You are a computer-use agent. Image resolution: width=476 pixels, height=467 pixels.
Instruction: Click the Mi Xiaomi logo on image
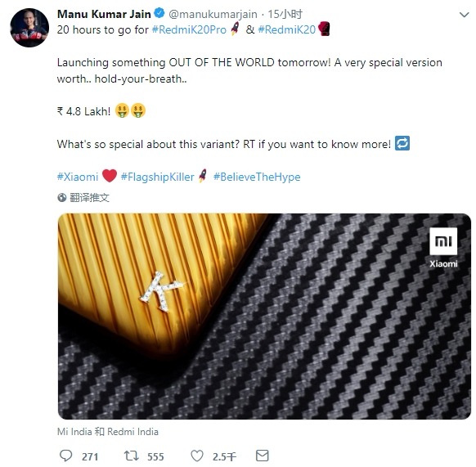[443, 247]
